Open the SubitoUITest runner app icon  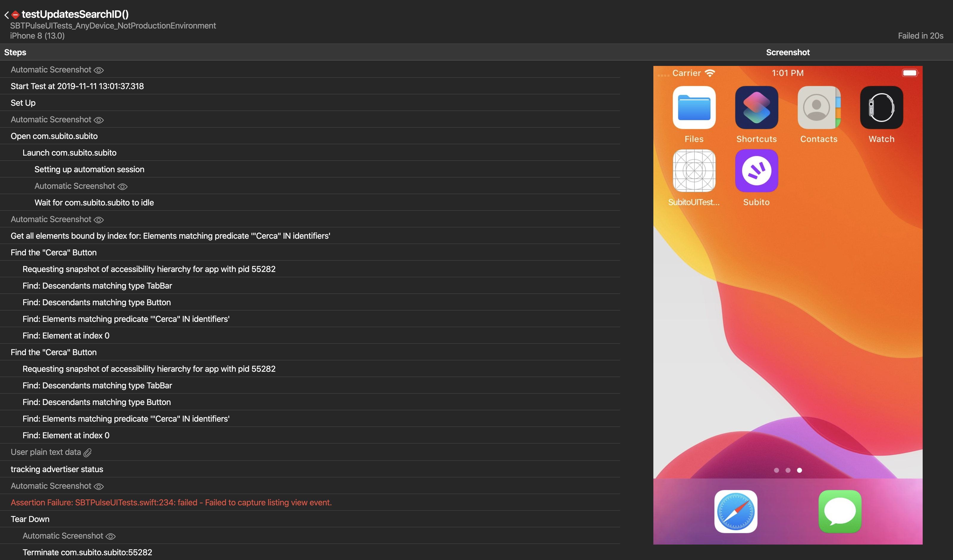coord(694,171)
